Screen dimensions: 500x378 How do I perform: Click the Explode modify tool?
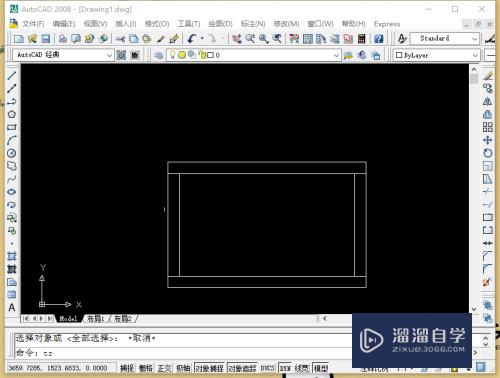488,282
